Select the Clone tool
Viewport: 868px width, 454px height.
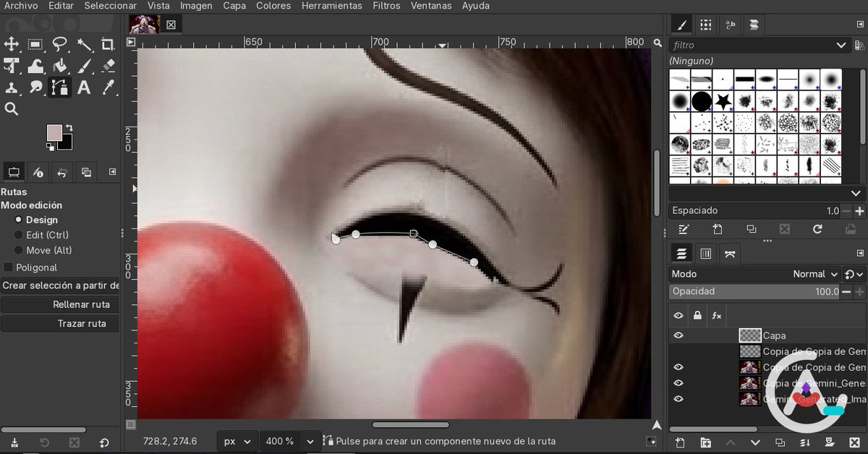pos(12,87)
